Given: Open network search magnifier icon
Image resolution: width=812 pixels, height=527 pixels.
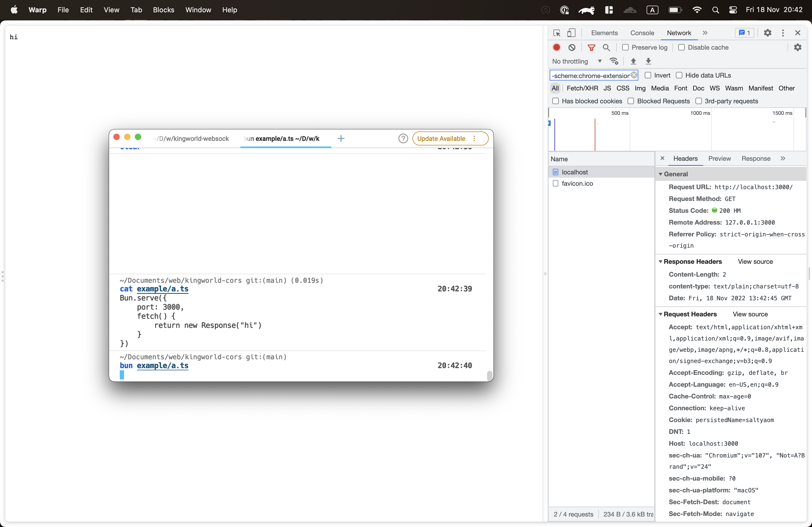Looking at the screenshot, I should click(x=606, y=47).
